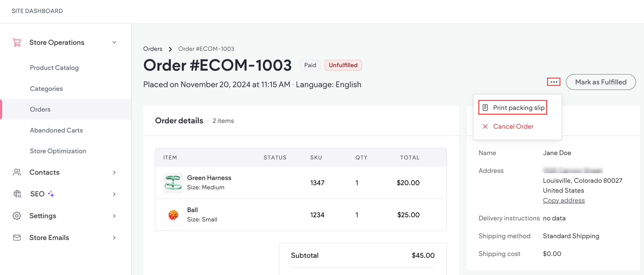Click the Store Emails envelope icon

17,237
